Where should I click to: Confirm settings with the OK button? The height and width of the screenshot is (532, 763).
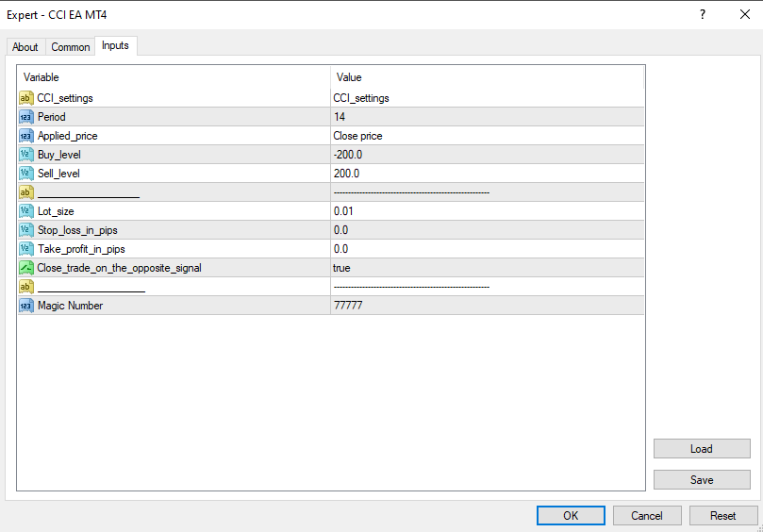[x=571, y=516]
